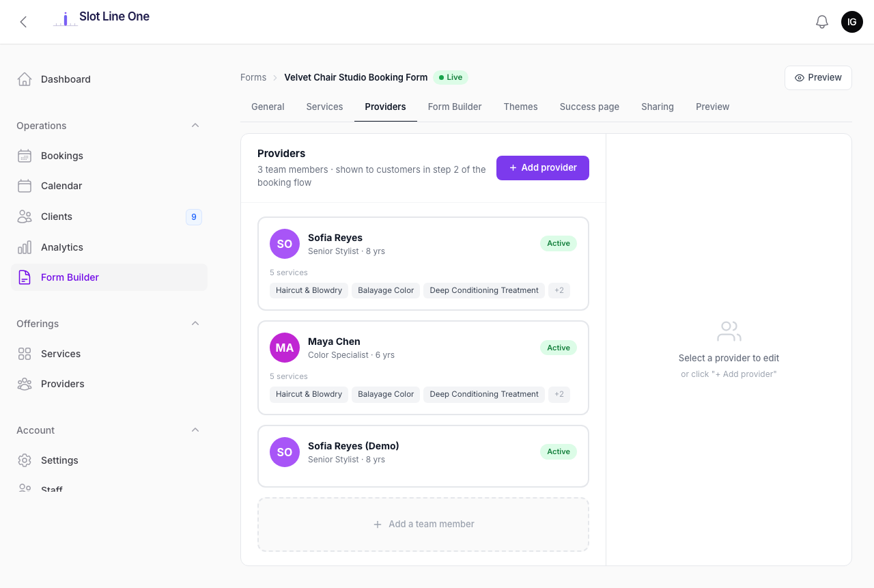The width and height of the screenshot is (874, 588).
Task: Switch to the Services tab
Action: point(324,107)
